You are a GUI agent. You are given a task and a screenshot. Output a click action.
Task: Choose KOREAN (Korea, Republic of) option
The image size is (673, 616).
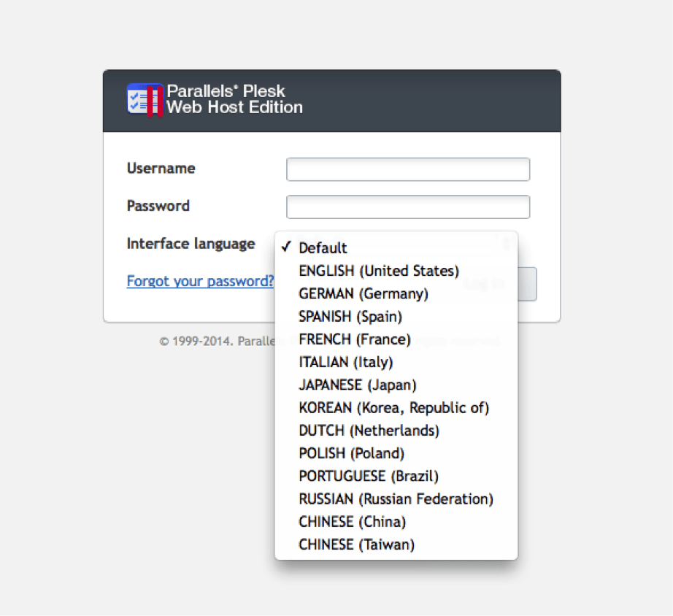pyautogui.click(x=396, y=407)
